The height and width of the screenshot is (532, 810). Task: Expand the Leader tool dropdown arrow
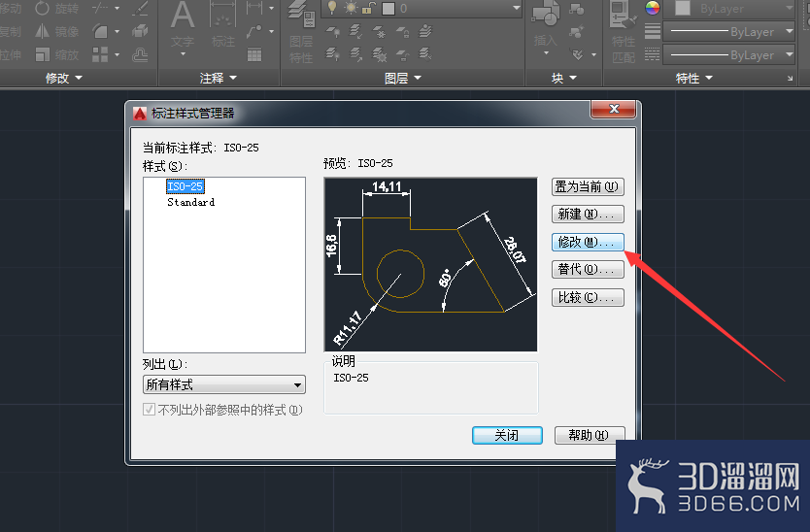[x=272, y=31]
